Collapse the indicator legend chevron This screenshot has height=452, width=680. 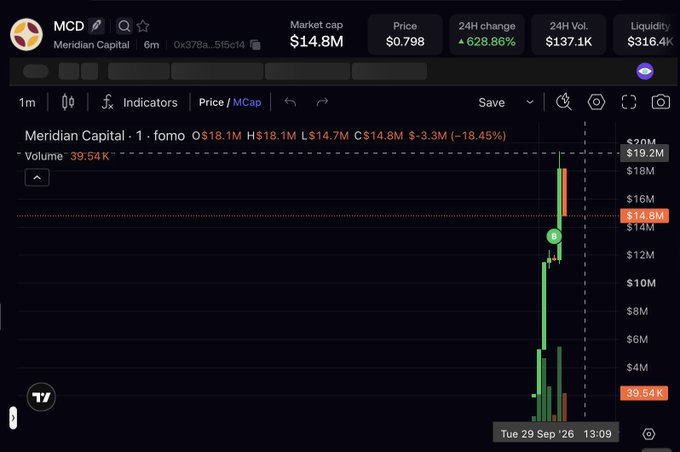pos(37,177)
